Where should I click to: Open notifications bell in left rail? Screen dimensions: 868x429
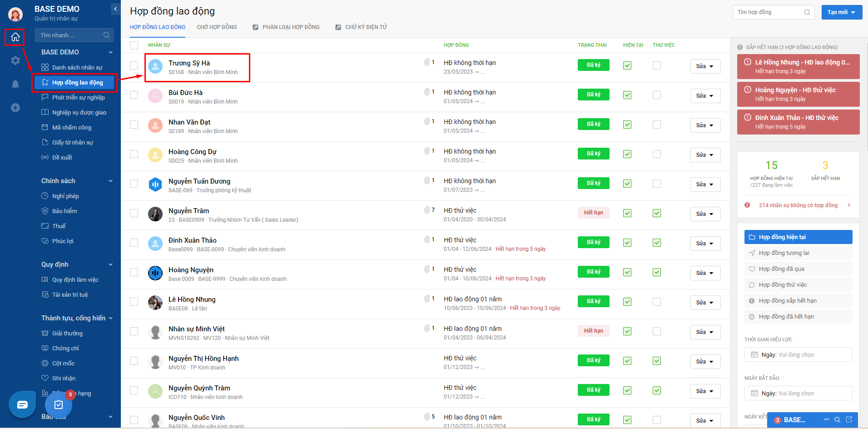(15, 84)
